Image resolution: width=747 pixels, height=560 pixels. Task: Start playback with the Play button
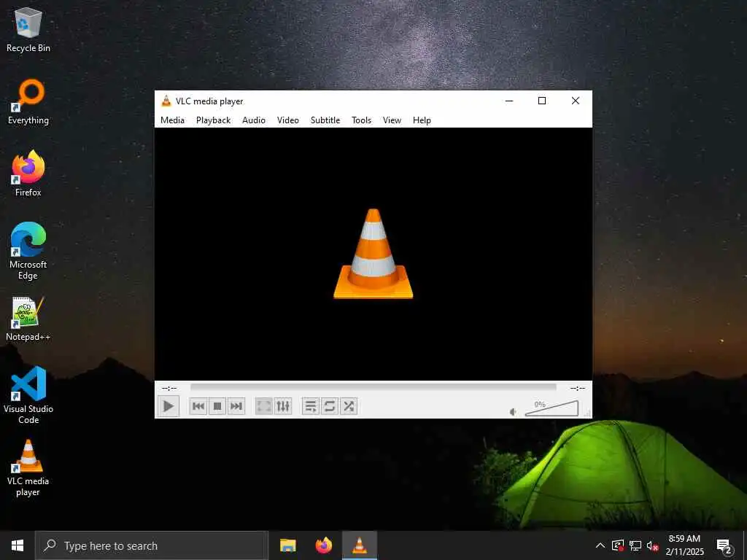click(x=169, y=406)
